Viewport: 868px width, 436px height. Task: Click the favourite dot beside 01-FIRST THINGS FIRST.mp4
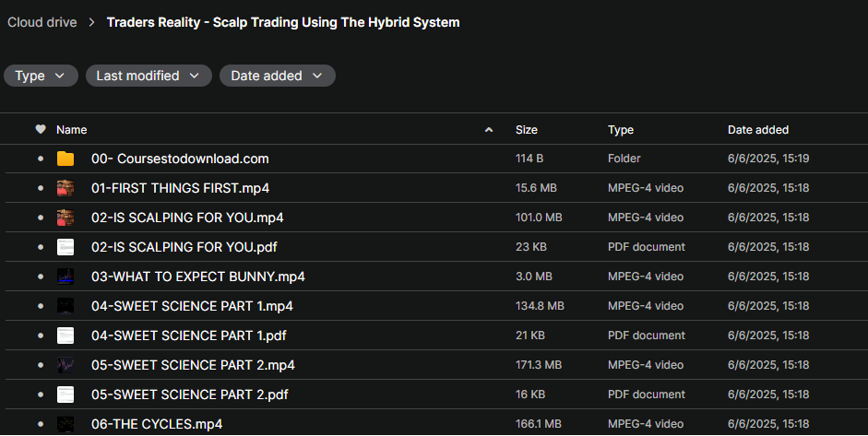pos(41,188)
